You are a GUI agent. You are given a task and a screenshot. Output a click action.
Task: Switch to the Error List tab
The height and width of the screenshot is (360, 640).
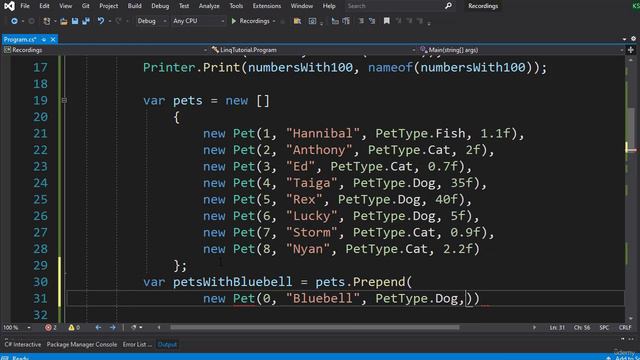137,344
